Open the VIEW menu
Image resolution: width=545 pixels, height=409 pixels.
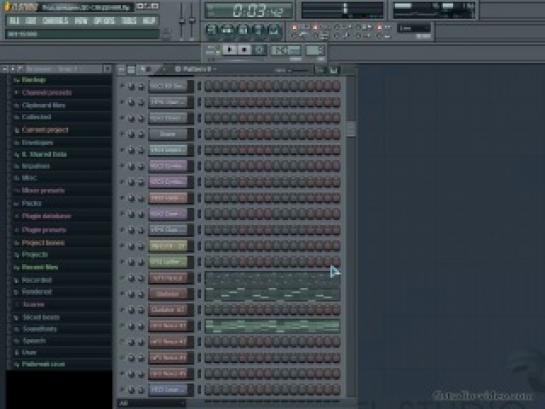(81, 21)
